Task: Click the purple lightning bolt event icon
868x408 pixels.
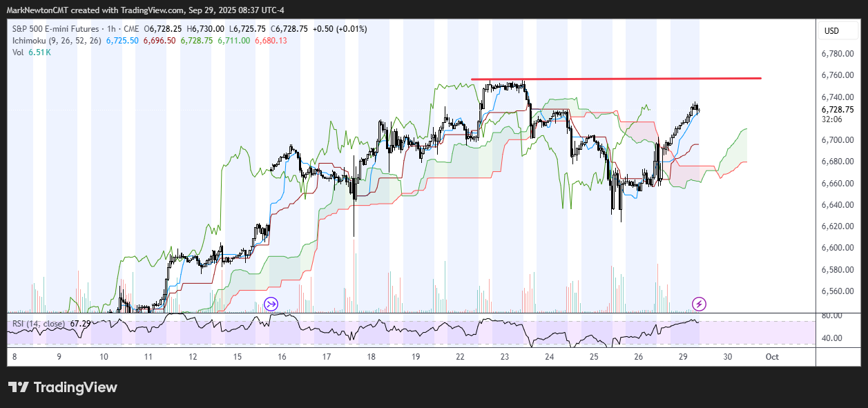Action: [x=699, y=304]
